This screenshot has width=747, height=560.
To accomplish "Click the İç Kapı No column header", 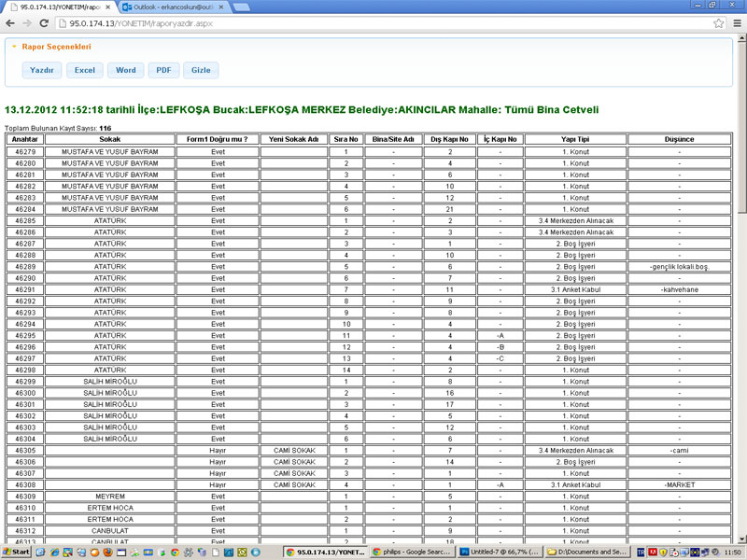I will point(500,139).
